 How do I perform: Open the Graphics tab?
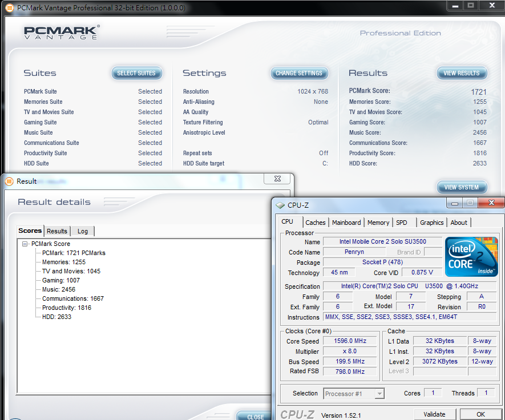431,223
